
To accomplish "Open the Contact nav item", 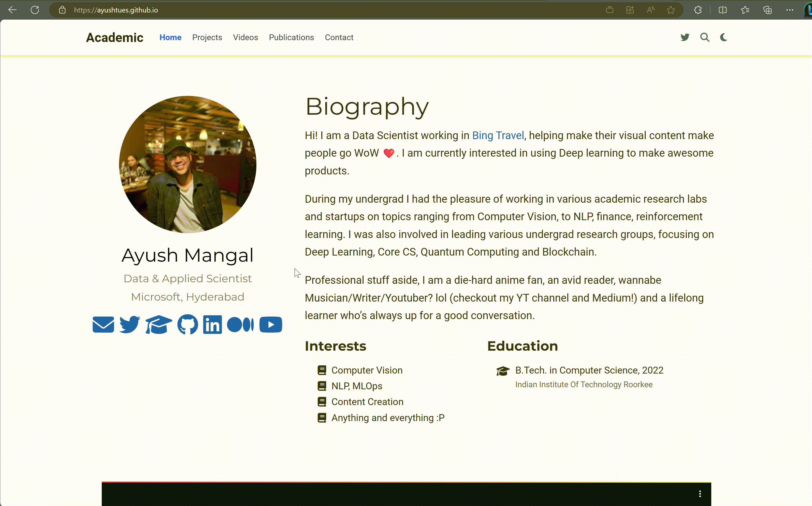I will pos(339,37).
